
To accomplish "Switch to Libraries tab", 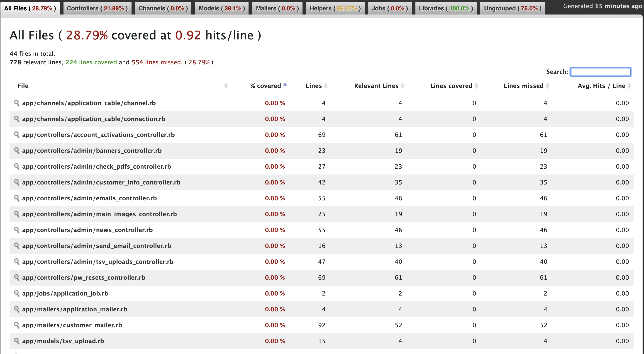I will pyautogui.click(x=446, y=8).
